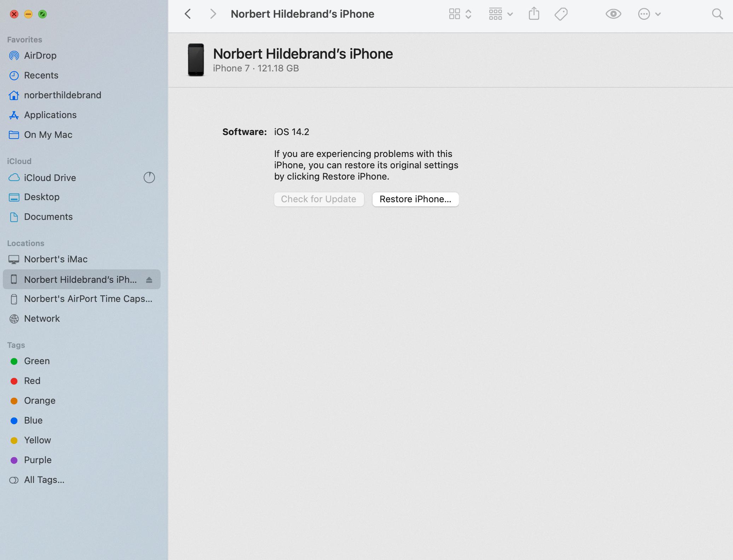733x560 pixels.
Task: Click the AirDrop sidebar icon
Action: (14, 56)
